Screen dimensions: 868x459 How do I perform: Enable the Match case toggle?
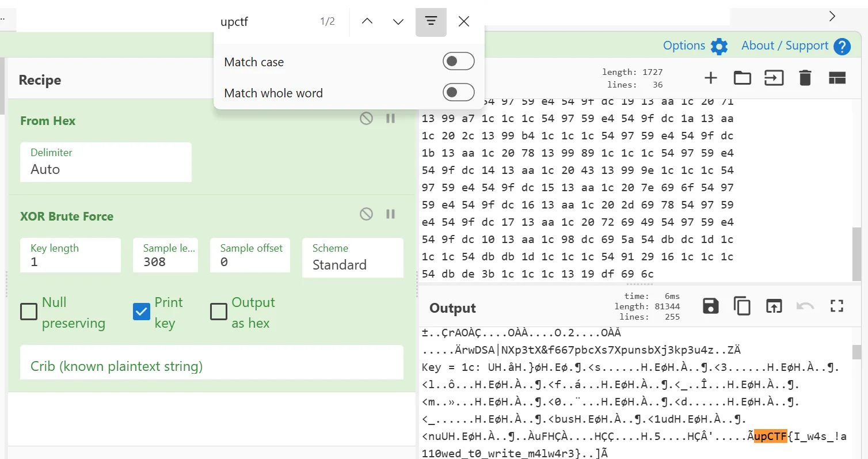click(458, 60)
